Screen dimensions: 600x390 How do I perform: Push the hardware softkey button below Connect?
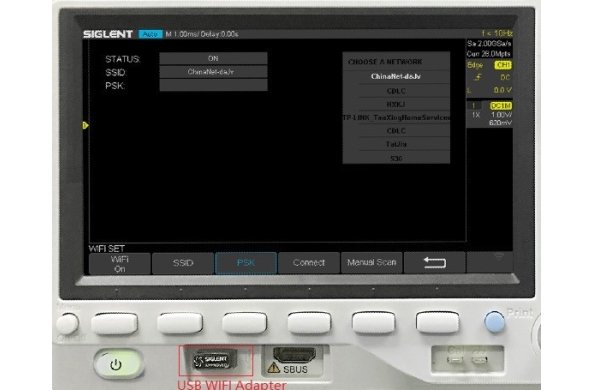309,323
